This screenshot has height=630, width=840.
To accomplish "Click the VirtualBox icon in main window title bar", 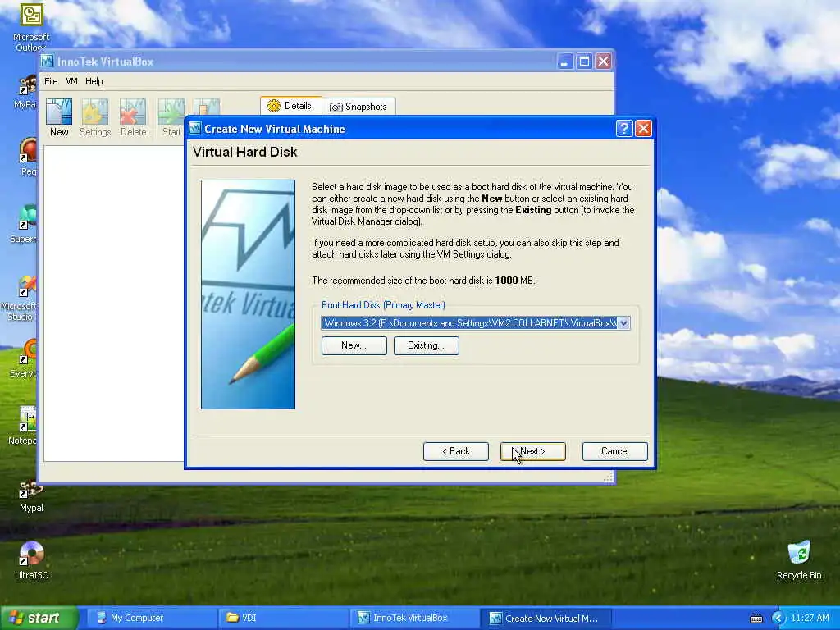I will coord(48,61).
